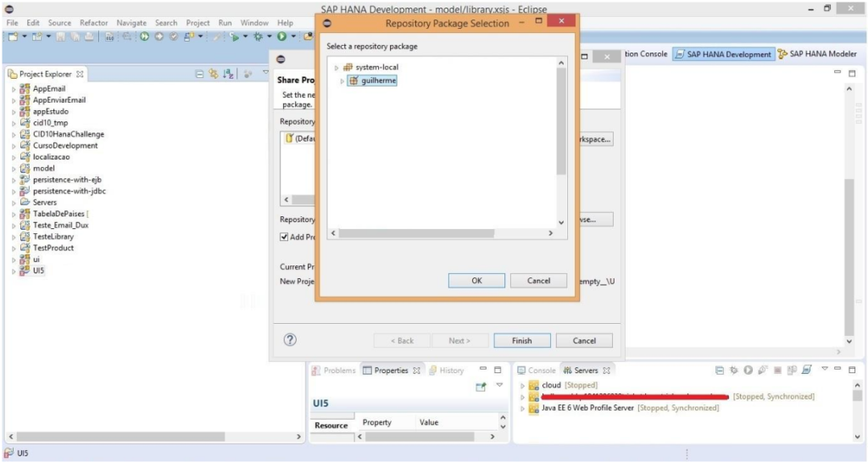868x463 pixels.
Task: Expand the cloud server entry
Action: 523,386
